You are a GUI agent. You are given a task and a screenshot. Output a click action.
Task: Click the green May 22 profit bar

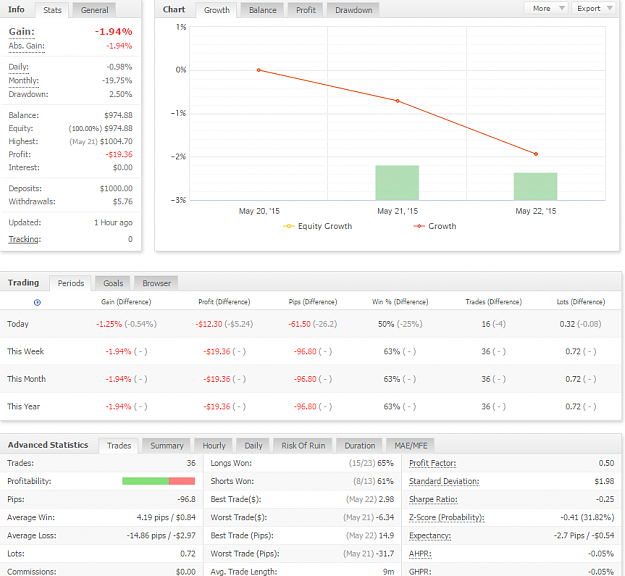535,187
